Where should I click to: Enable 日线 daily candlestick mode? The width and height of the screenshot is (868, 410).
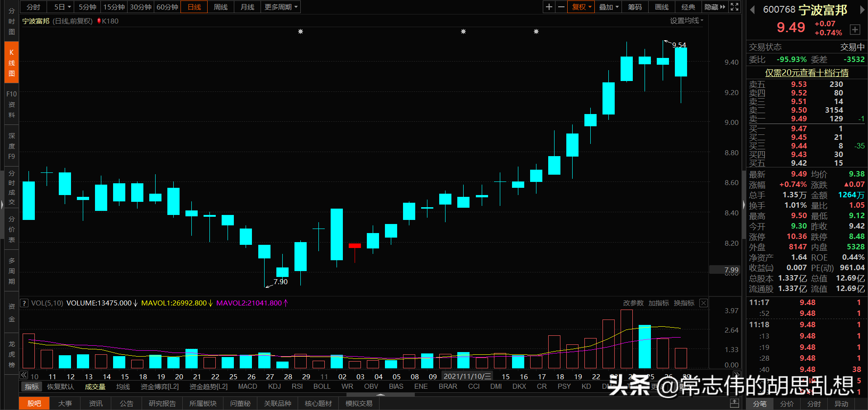194,7
